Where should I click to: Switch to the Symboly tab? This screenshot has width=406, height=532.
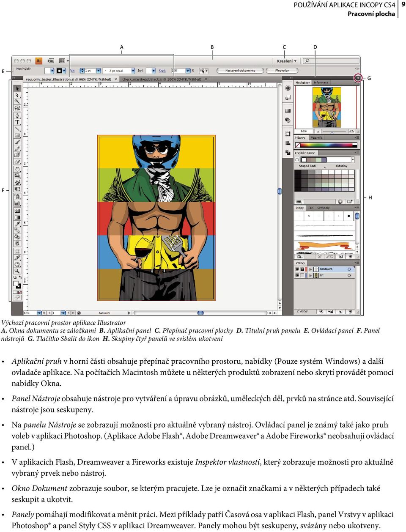coord(324,208)
